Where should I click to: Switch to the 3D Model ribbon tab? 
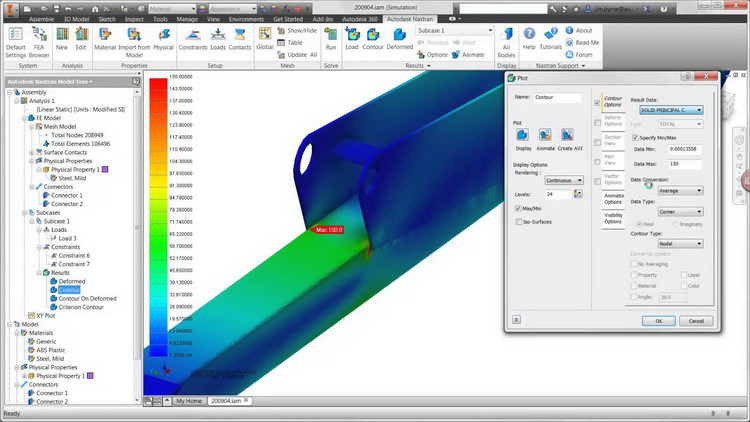click(x=77, y=19)
